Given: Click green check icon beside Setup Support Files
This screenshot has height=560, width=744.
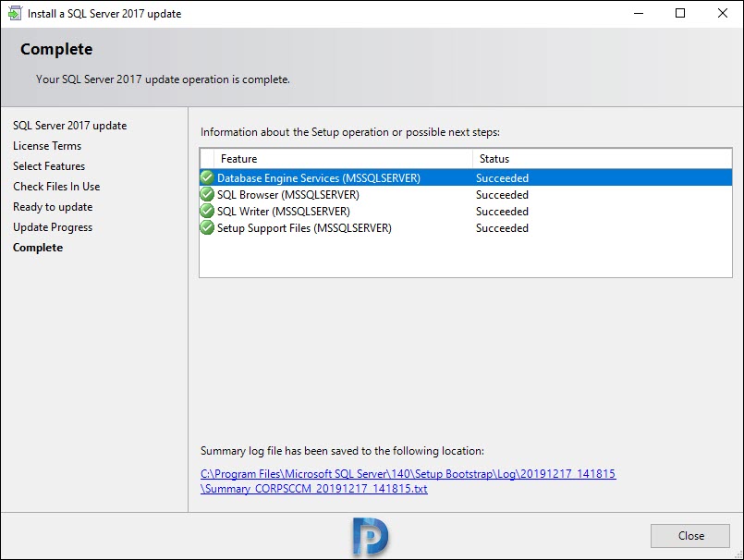Looking at the screenshot, I should (x=207, y=227).
